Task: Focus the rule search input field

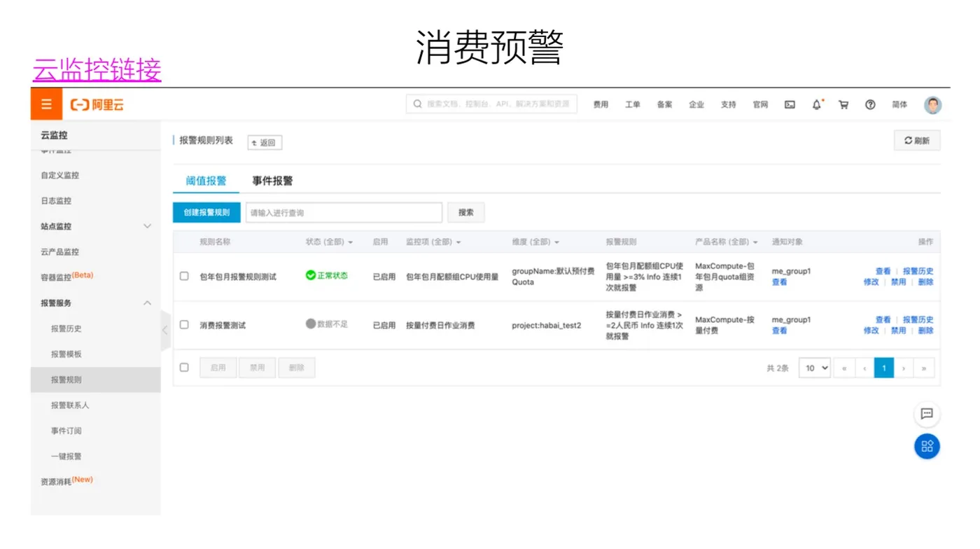Action: click(344, 212)
